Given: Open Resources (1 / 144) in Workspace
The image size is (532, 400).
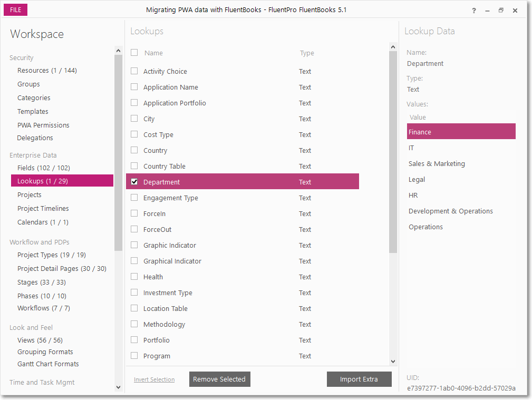Looking at the screenshot, I should click(47, 71).
